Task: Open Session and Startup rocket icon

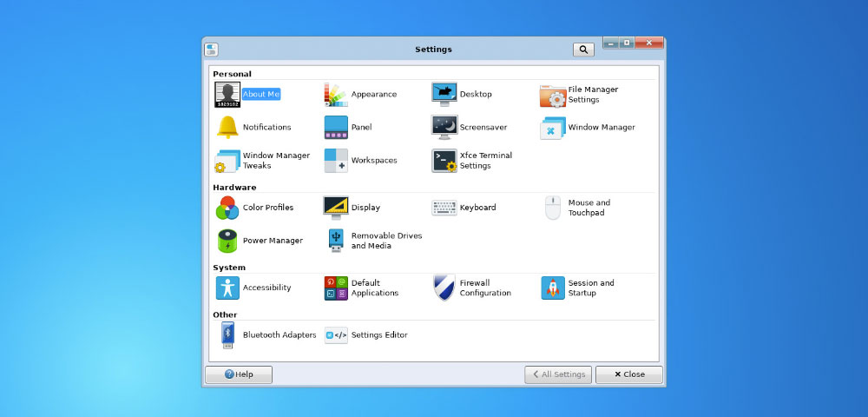Action: point(552,288)
